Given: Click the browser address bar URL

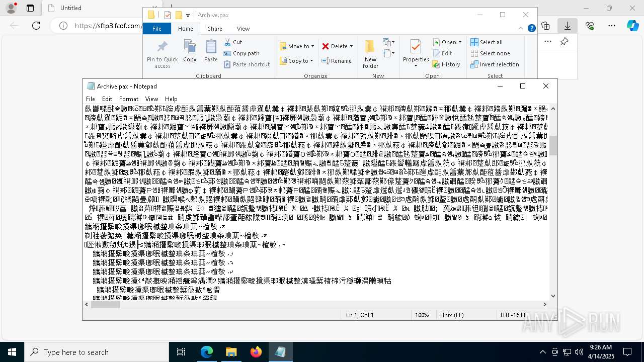Looking at the screenshot, I should [108, 26].
